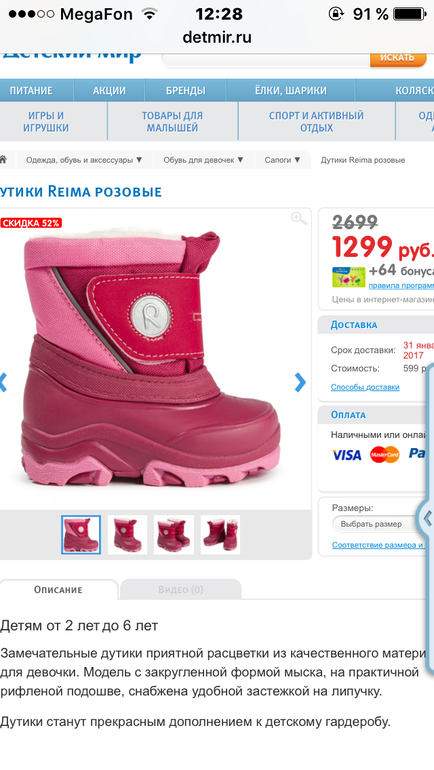Select the second boot thumbnail

pyautogui.click(x=127, y=535)
